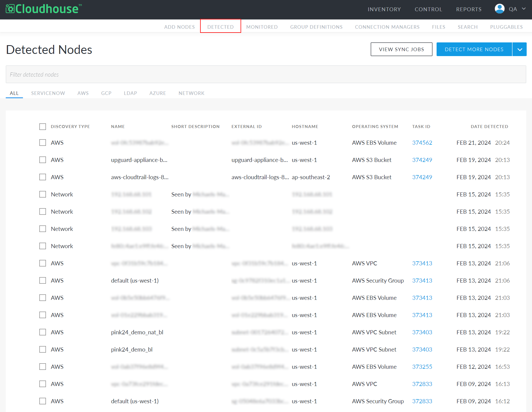Select the GCP filter tab

(x=106, y=93)
